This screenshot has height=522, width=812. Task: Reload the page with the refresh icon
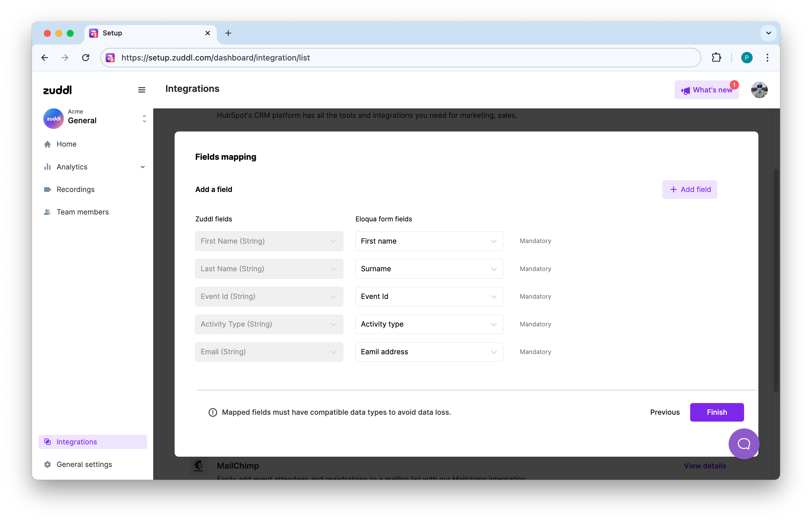click(86, 58)
